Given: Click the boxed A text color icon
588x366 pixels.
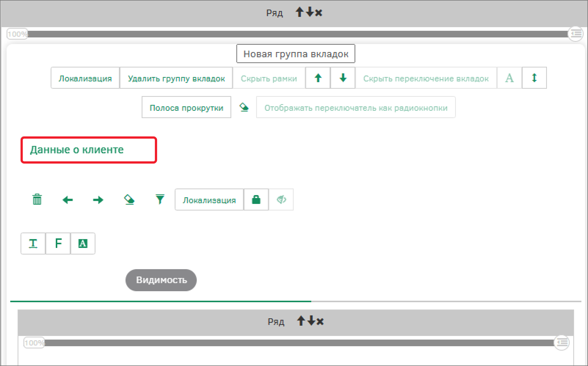Looking at the screenshot, I should click(x=83, y=244).
